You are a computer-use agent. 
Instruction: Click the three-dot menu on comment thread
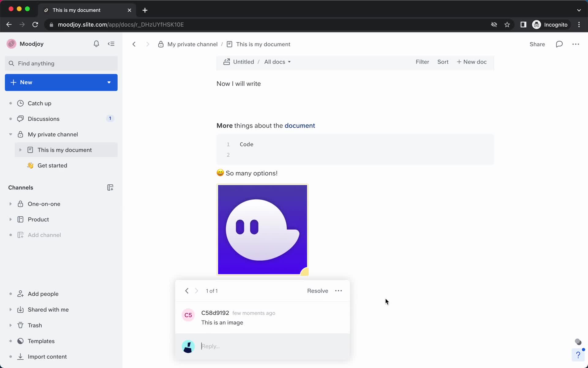[x=338, y=290]
